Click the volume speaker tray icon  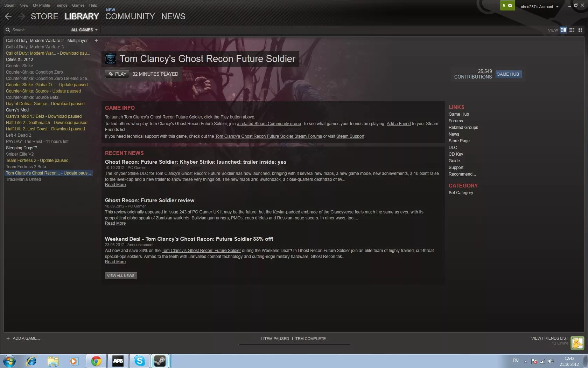pos(551,361)
